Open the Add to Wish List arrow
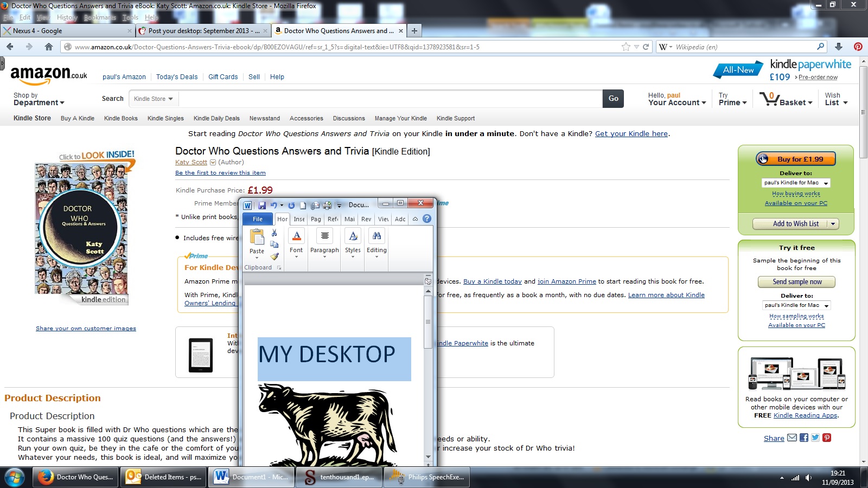Screen dimensions: 868x488 833,224
